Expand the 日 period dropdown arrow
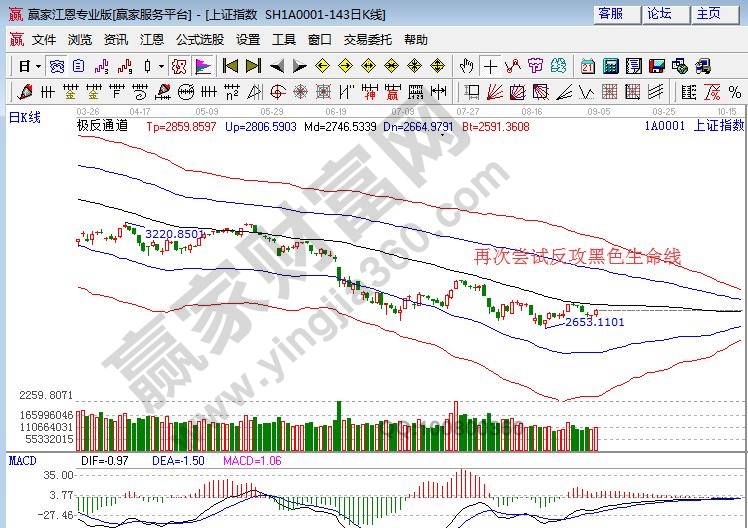Viewport: 748px width, 528px height. point(38,66)
